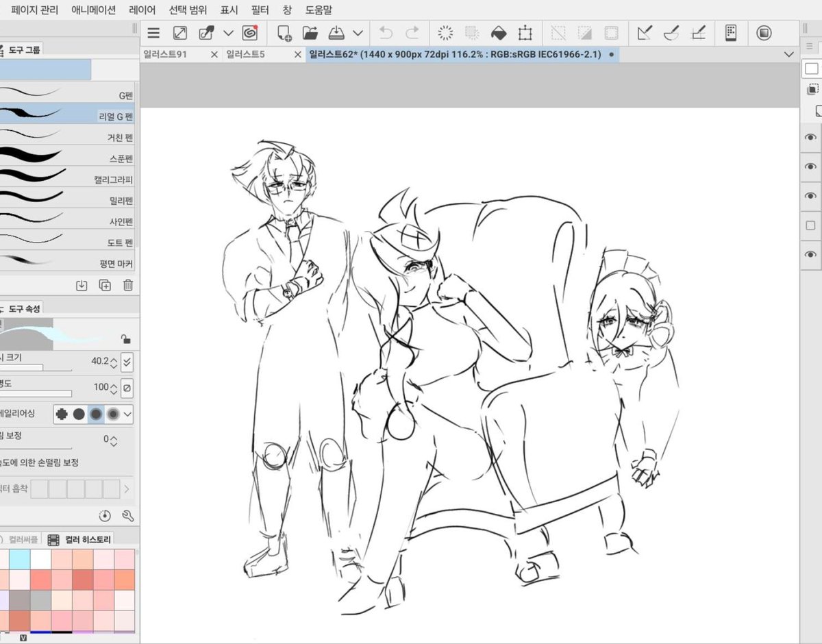This screenshot has height=644, width=822.
Task: Click the selection border display icon
Action: coord(611,33)
